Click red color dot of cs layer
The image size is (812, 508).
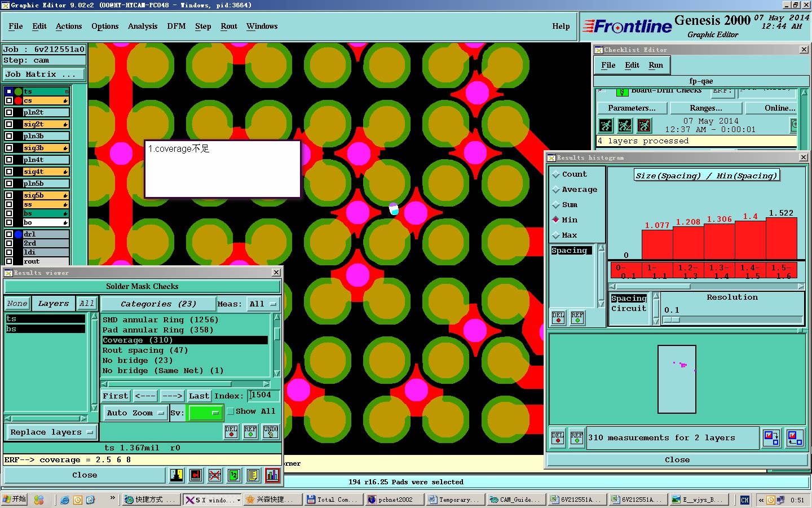18,100
